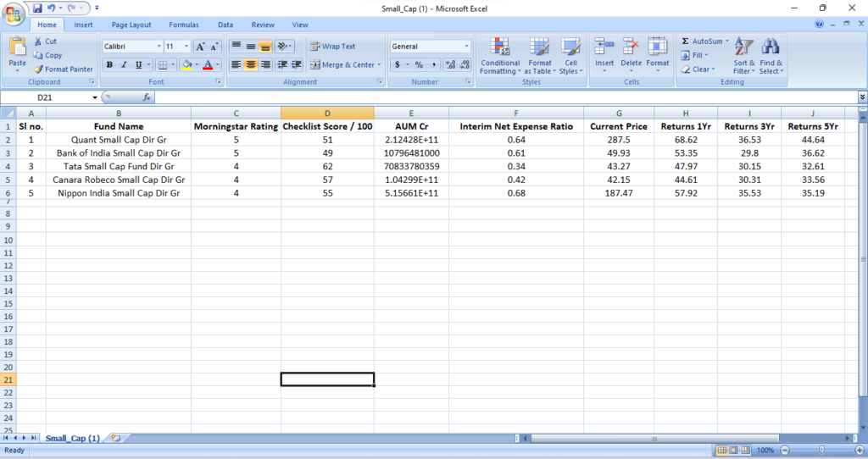The image size is (868, 459).
Task: Apply Accounting number format dollar icon
Action: click(397, 64)
